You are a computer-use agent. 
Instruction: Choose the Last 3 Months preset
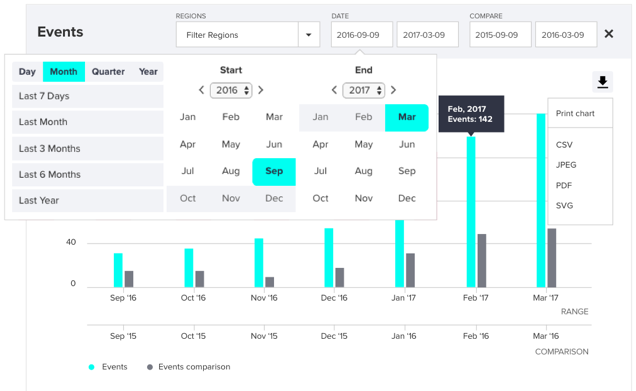pos(88,148)
